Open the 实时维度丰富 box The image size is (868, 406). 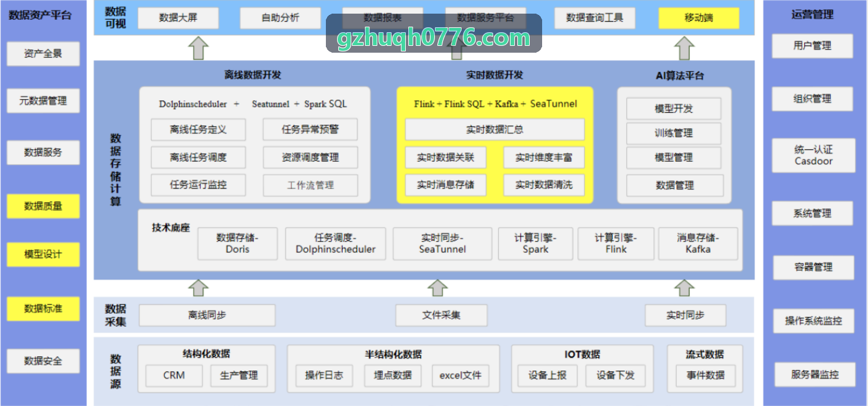544,157
